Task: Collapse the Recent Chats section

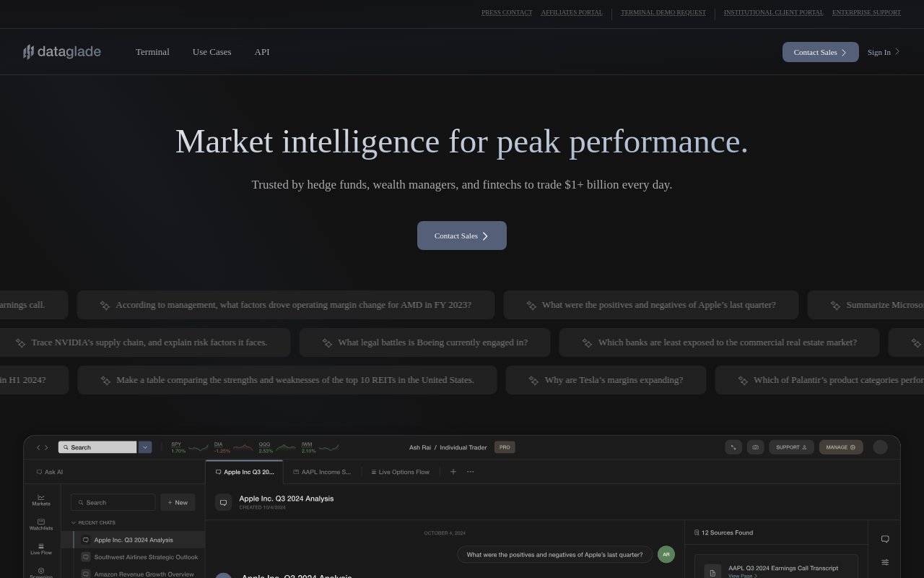Action: pos(93,522)
